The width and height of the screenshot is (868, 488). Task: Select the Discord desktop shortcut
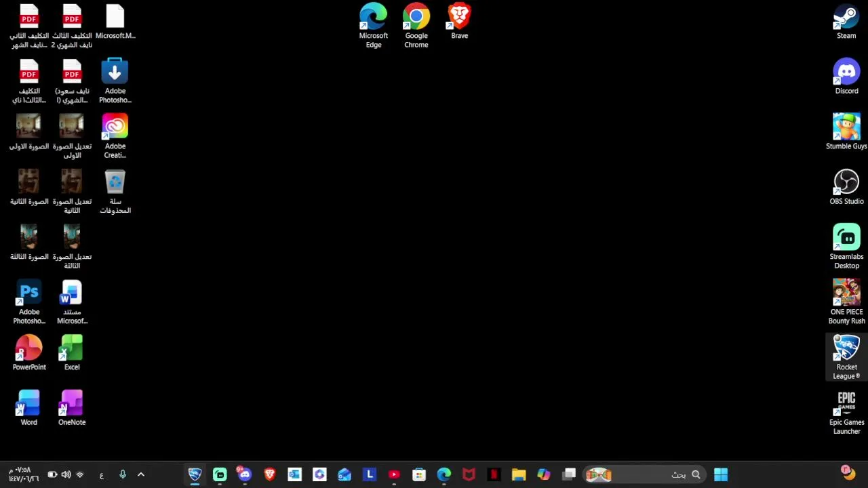(846, 77)
